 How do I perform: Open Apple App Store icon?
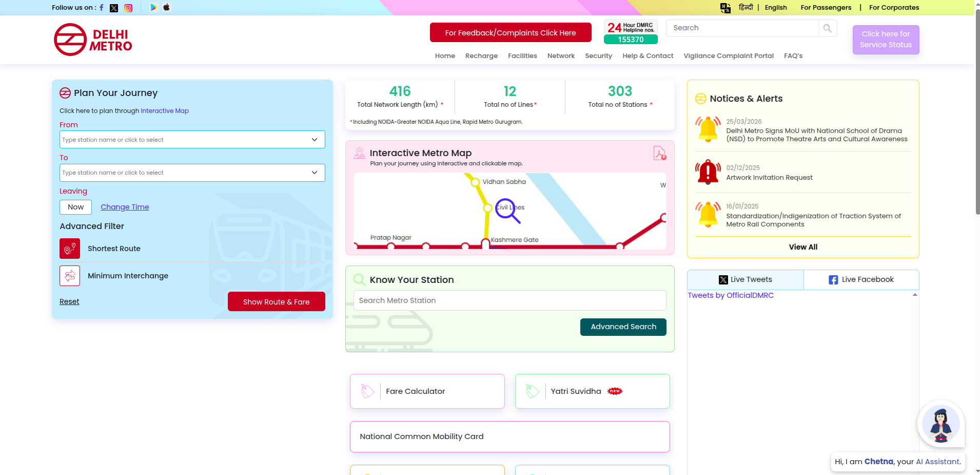(x=166, y=7)
